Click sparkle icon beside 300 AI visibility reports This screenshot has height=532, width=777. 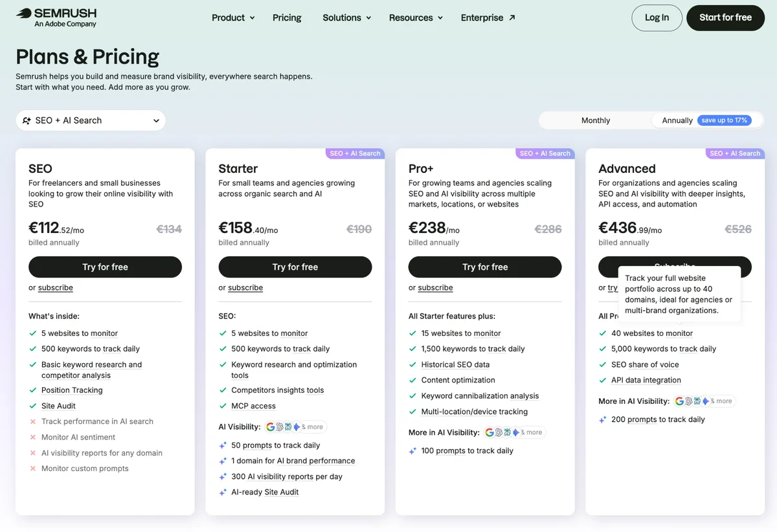coord(222,476)
